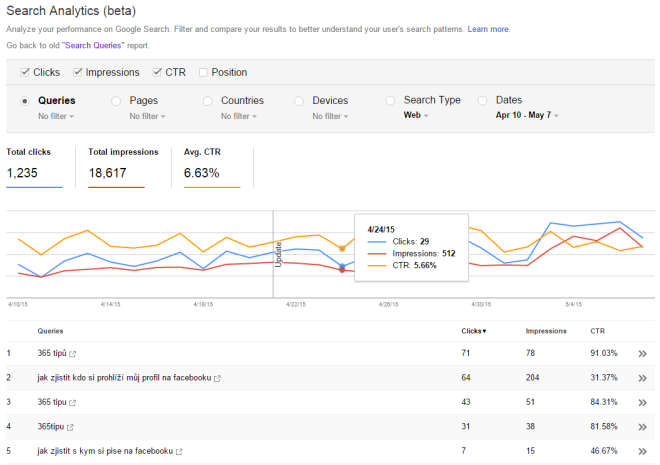
Task: Open the Pages 'No filter' dropdown
Action: point(147,116)
